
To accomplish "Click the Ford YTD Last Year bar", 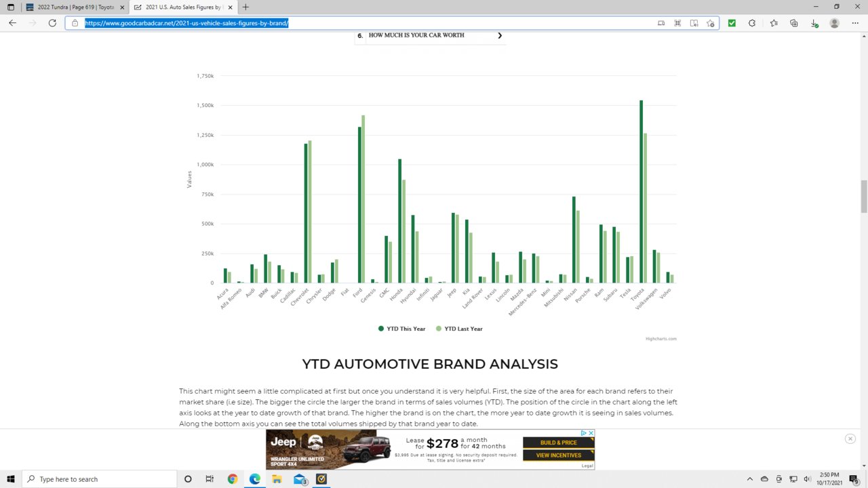I will (x=363, y=199).
